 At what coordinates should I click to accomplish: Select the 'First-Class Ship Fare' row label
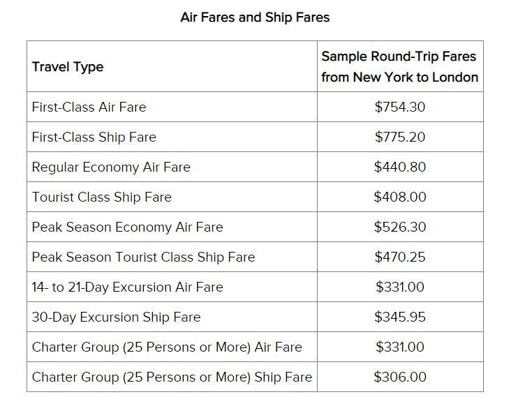94,137
